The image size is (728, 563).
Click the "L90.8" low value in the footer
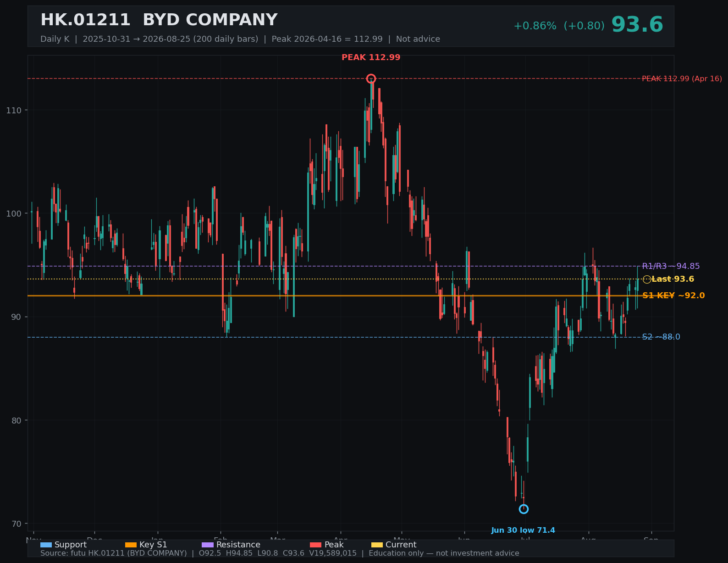tap(268, 553)
